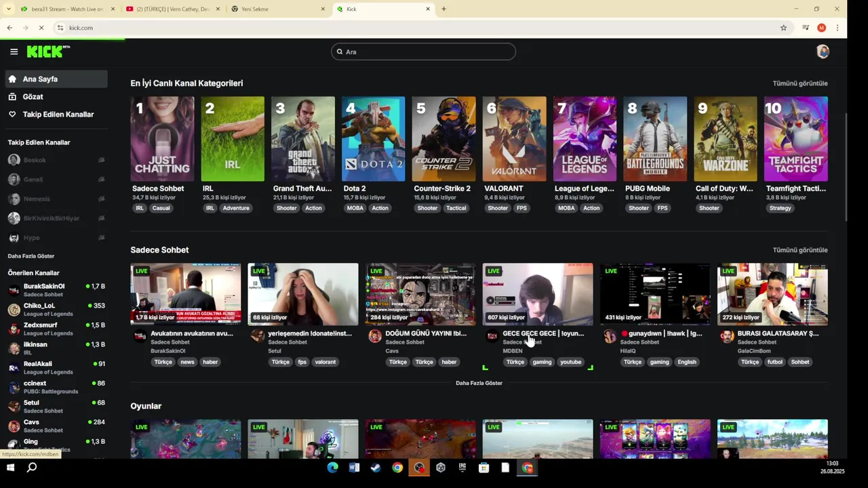Click the search magnifier icon in Ara box

[340, 52]
